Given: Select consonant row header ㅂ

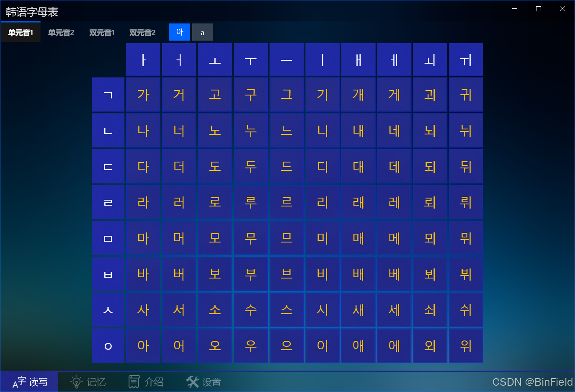Looking at the screenshot, I should click(108, 274).
